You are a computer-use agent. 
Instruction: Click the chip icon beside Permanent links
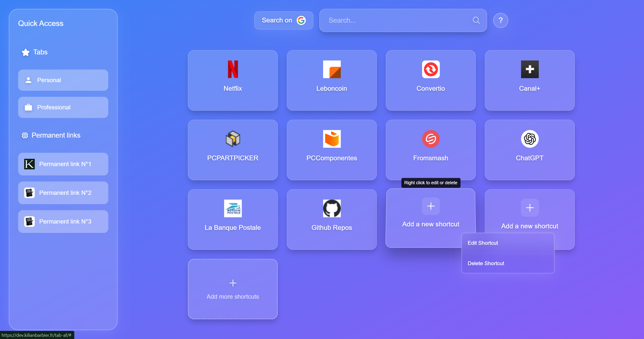coord(25,135)
